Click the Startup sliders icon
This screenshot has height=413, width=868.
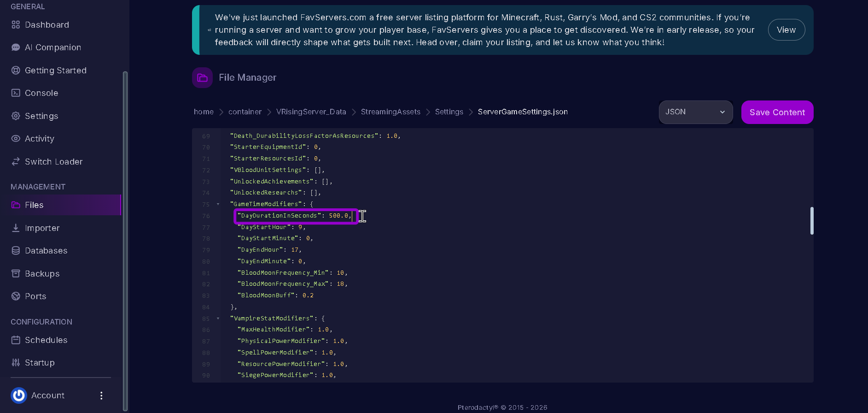[x=16, y=363]
